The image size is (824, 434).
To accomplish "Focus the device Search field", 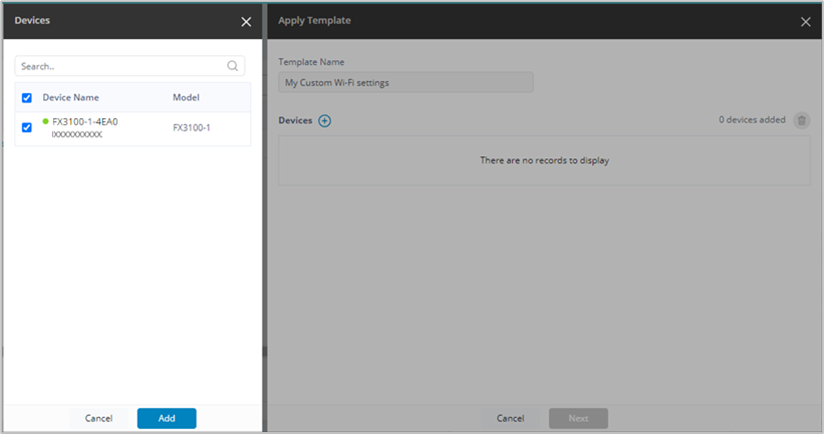I will pos(130,66).
